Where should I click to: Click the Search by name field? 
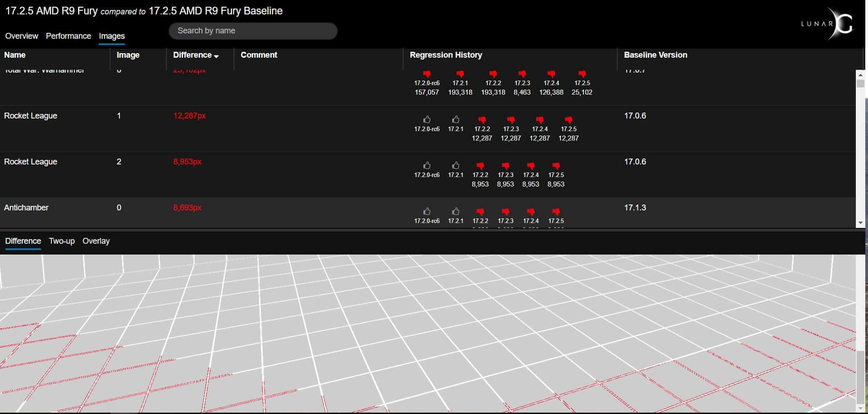253,31
